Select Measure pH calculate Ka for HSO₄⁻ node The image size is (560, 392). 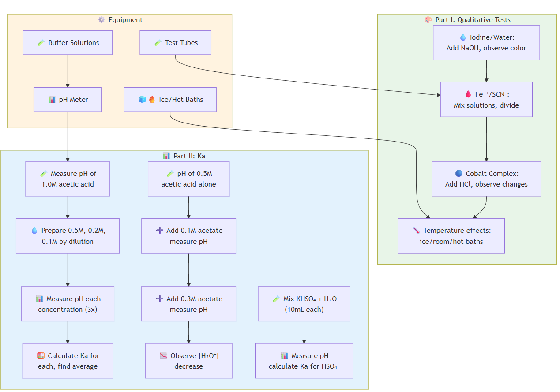304,361
